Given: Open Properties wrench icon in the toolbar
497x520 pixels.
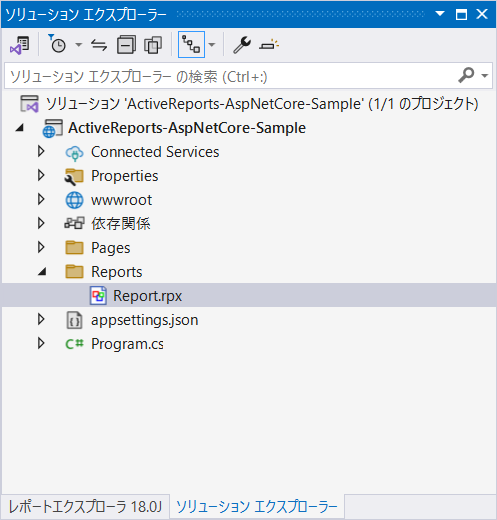Looking at the screenshot, I should [242, 45].
